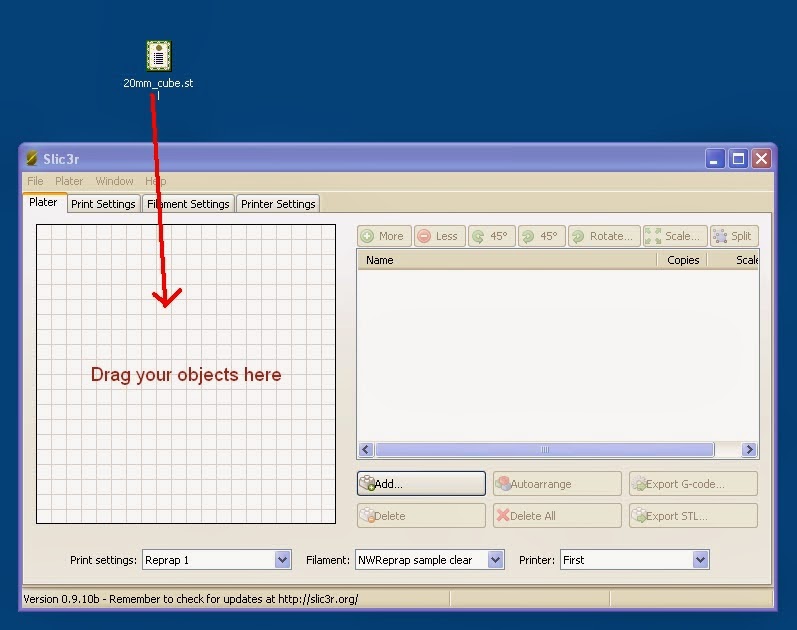
Task: Click the Less copies button
Action: pyautogui.click(x=439, y=236)
